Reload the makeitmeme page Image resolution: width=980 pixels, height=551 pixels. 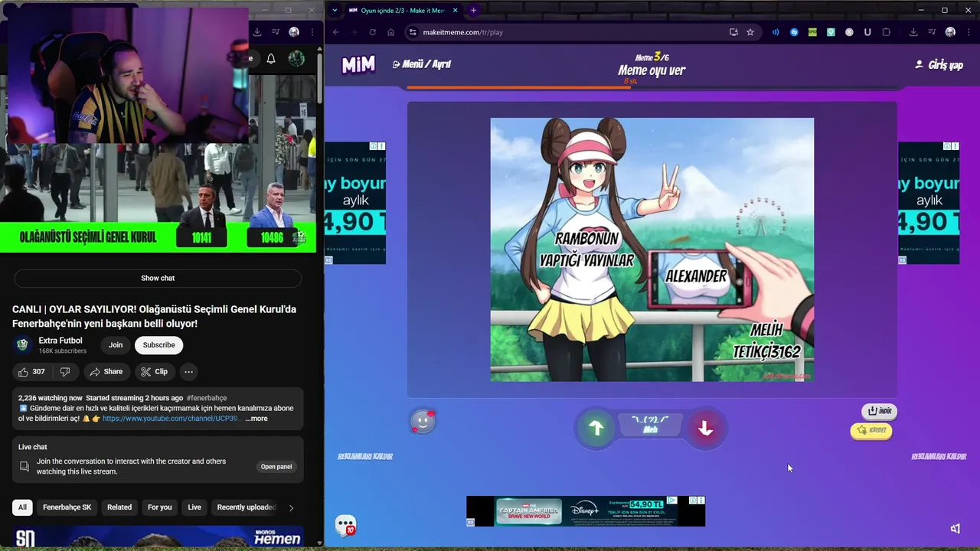(372, 32)
